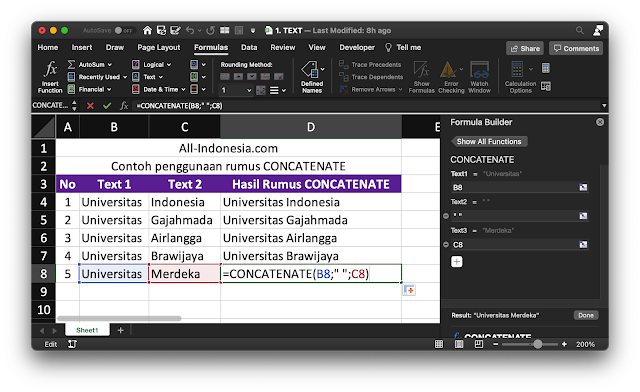The image size is (640, 392).
Task: Click the accessibility icon in status bar
Action: pos(72,344)
